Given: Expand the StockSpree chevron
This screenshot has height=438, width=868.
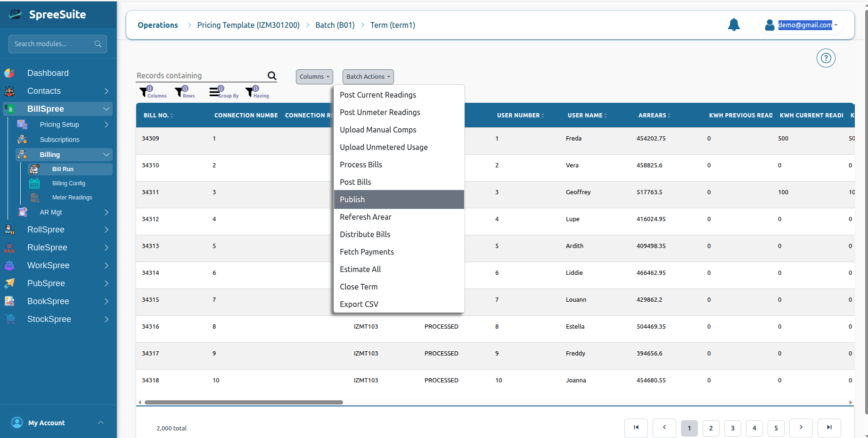Looking at the screenshot, I should tap(106, 319).
